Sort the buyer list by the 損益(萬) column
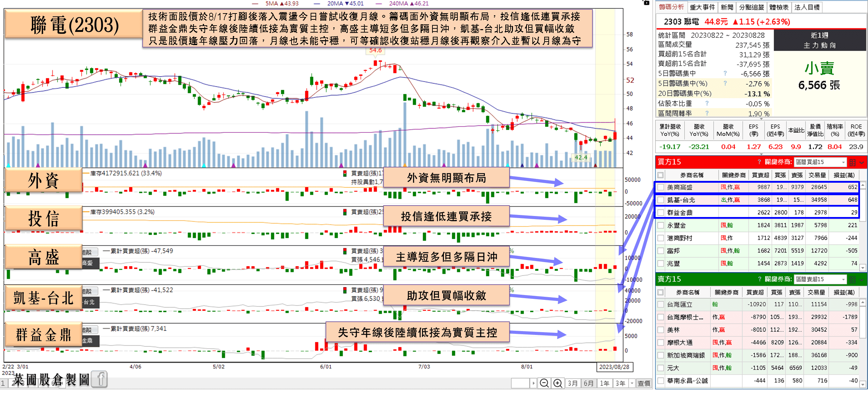The height and width of the screenshot is (398, 868). pos(844,175)
